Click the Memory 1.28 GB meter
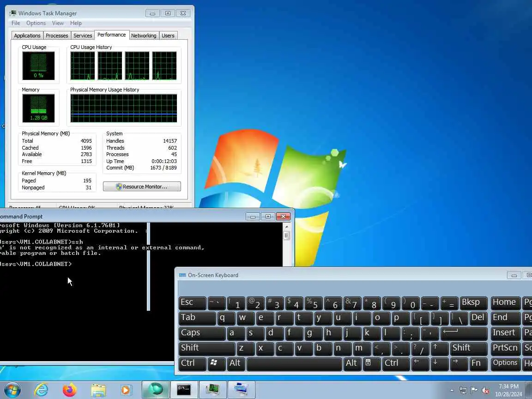Viewport: 532px width, 399px height. click(x=38, y=108)
